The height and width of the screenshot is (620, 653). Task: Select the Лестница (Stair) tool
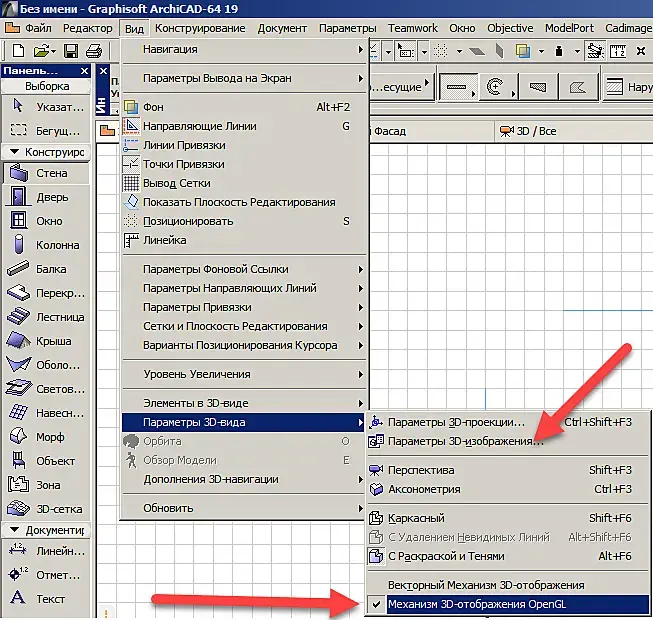[46, 317]
